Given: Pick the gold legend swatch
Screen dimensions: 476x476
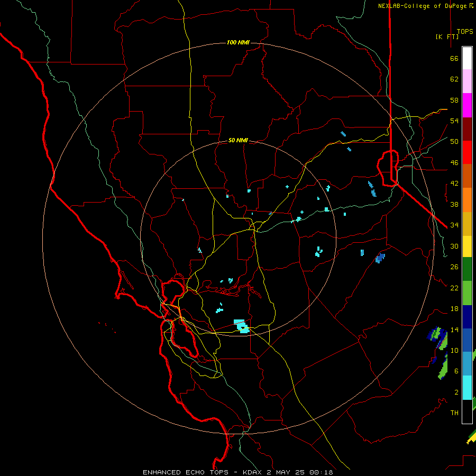Looking at the screenshot, I should tap(467, 224).
